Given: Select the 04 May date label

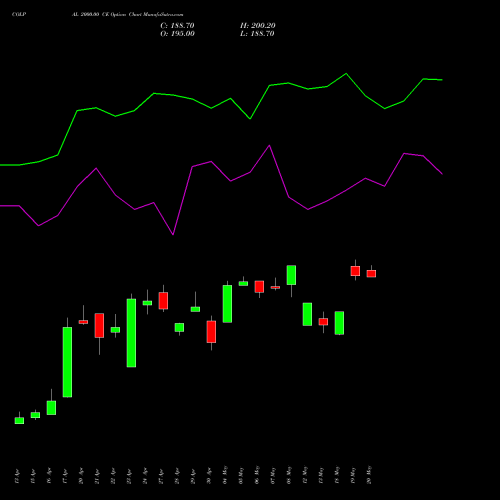Looking at the screenshot, I should (x=225, y=475).
